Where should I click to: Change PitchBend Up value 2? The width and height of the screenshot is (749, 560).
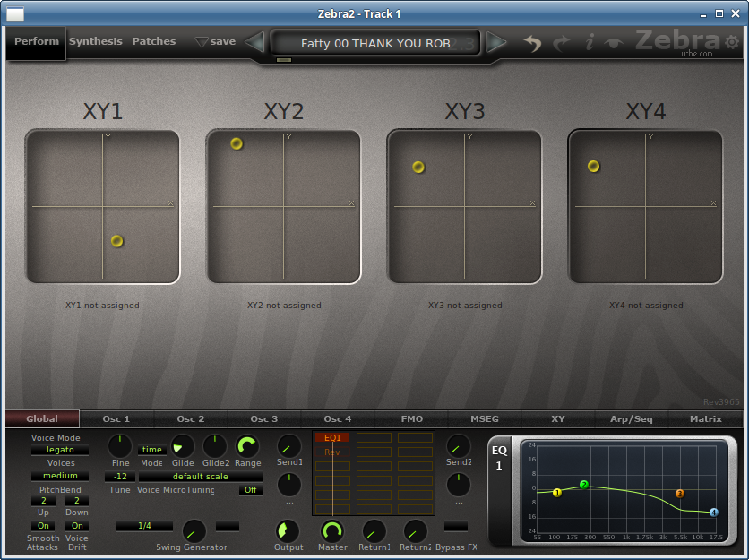tap(44, 501)
